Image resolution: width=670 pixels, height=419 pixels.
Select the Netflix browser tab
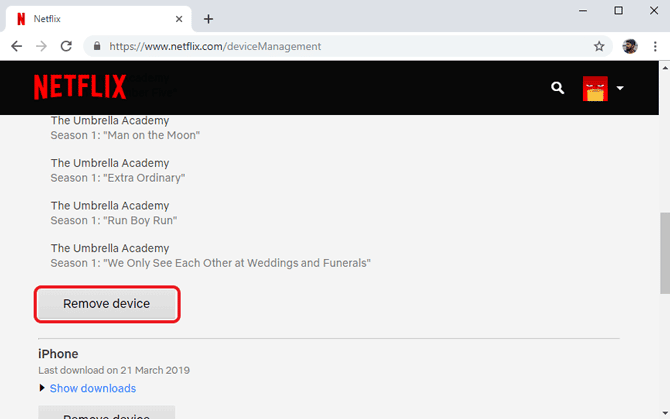(98, 19)
